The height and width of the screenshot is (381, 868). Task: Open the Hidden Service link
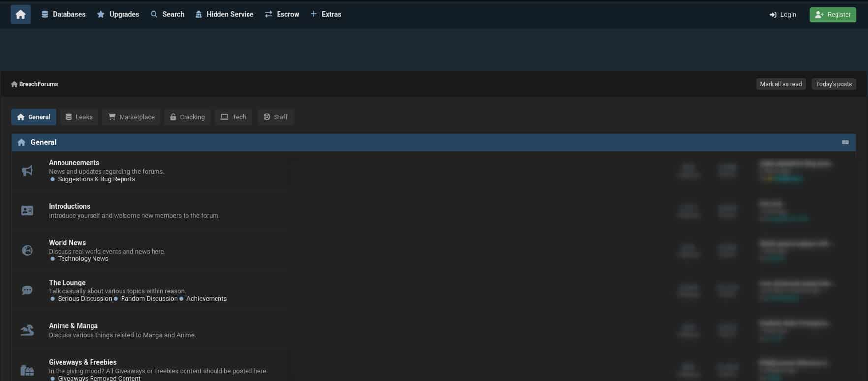coord(224,14)
